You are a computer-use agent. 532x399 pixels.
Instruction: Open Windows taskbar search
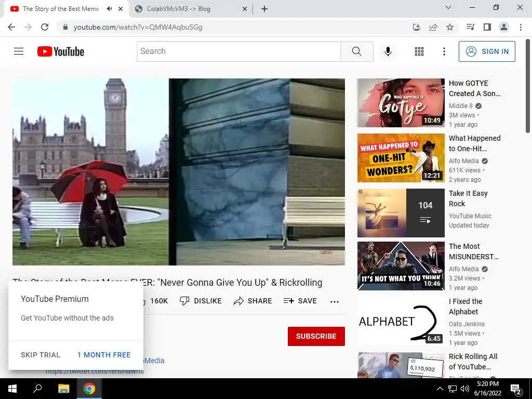pos(37,389)
